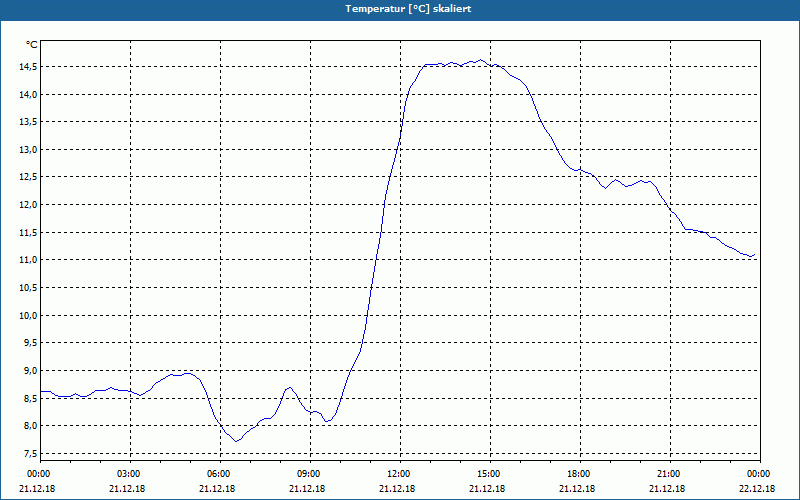Pick the 21.12.18 date under 18:00

(577, 488)
